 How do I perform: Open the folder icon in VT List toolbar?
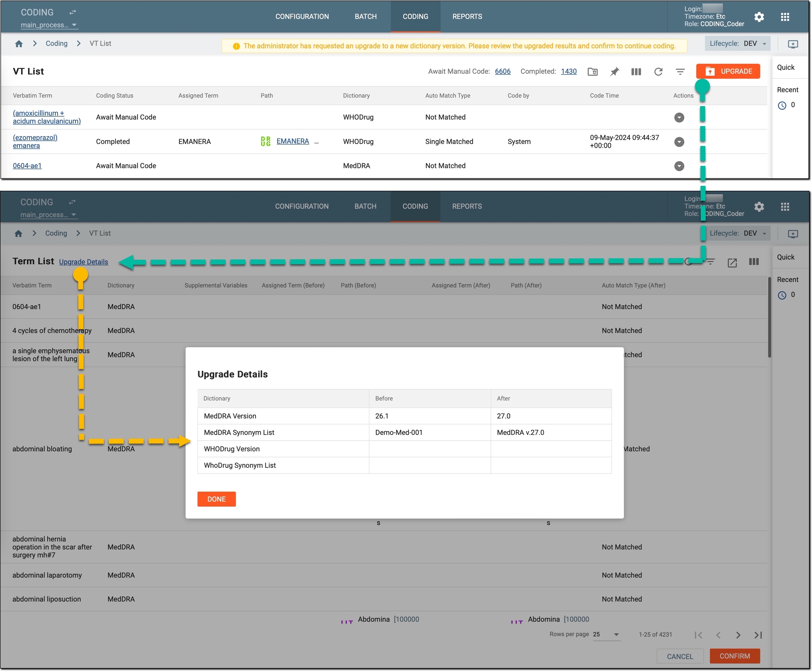592,71
